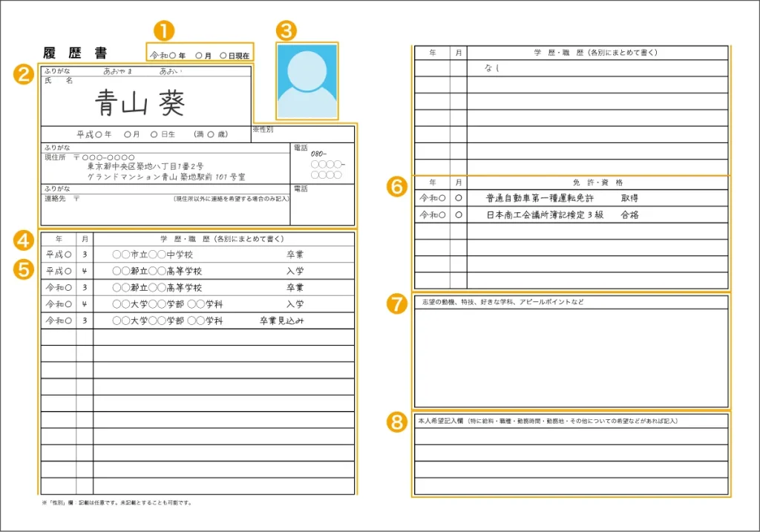Select the birth date line 平成○年○月○日生
The height and width of the screenshot is (532, 760).
126,134
